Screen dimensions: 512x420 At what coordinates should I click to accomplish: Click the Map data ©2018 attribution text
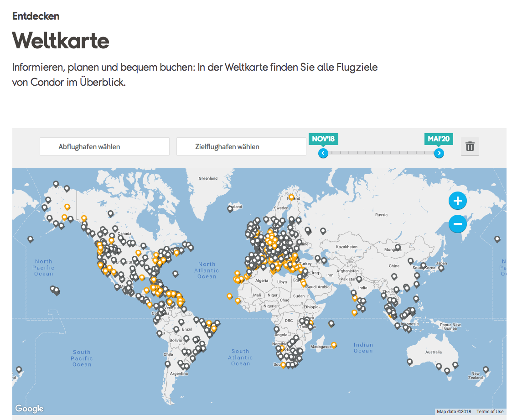click(453, 411)
